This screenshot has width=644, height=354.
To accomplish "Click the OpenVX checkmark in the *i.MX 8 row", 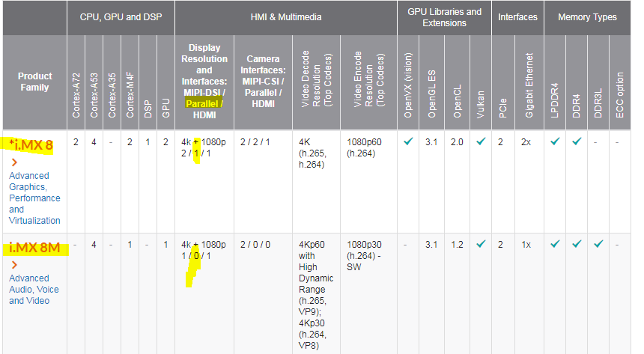I will tap(408, 141).
